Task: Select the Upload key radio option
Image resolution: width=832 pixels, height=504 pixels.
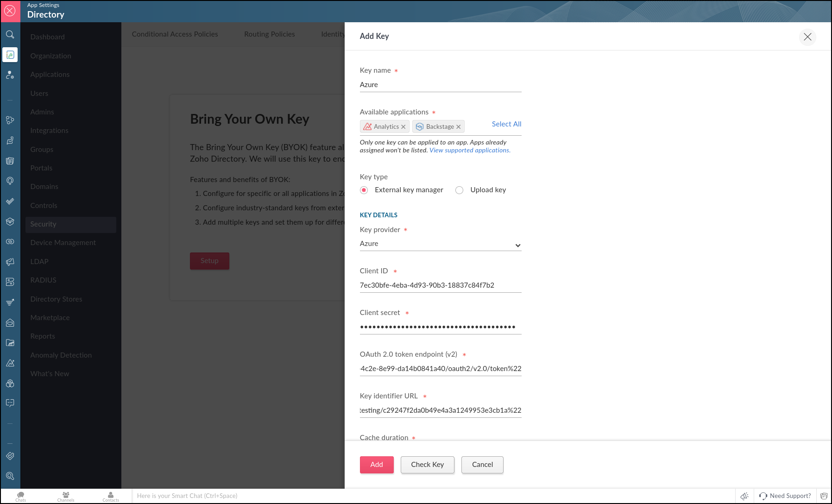Action: coord(459,190)
